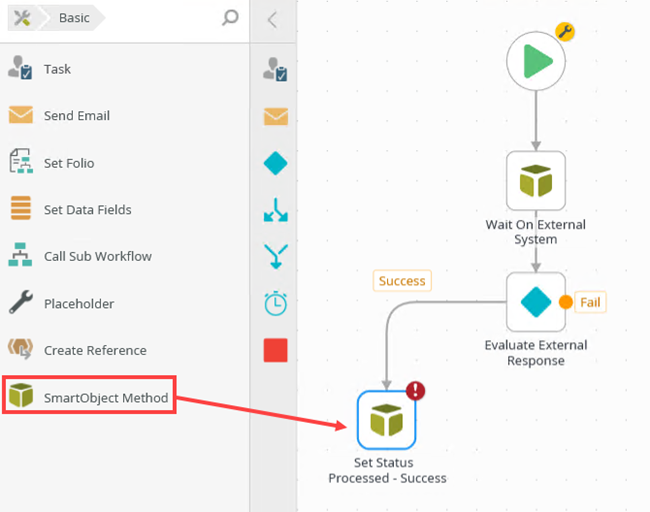The width and height of the screenshot is (650, 512).
Task: Select the Send Email envelope in list
Action: pos(21,115)
